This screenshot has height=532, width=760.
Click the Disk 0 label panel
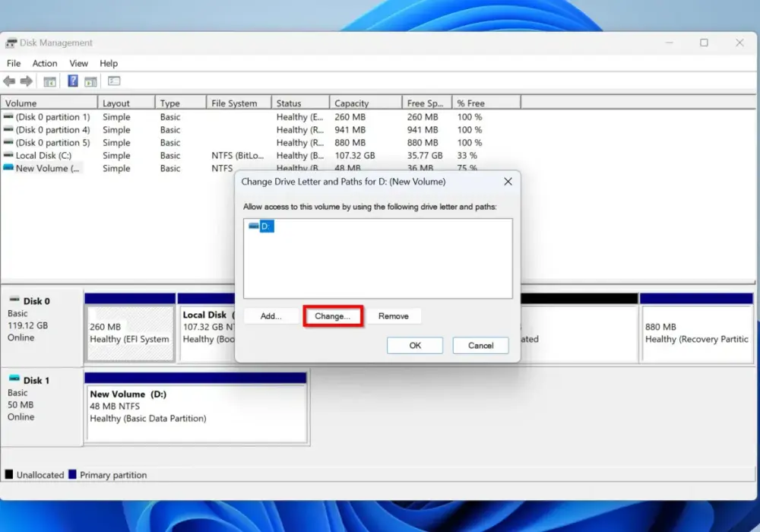click(x=42, y=328)
